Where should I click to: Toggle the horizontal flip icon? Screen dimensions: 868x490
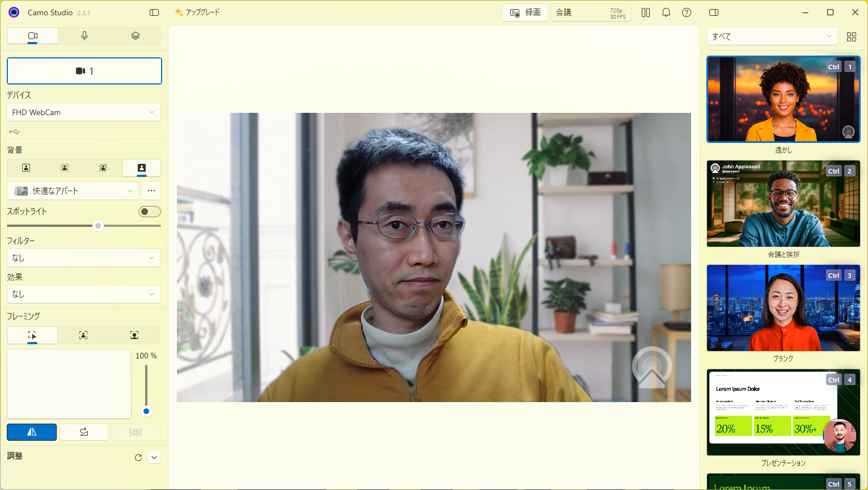click(32, 432)
